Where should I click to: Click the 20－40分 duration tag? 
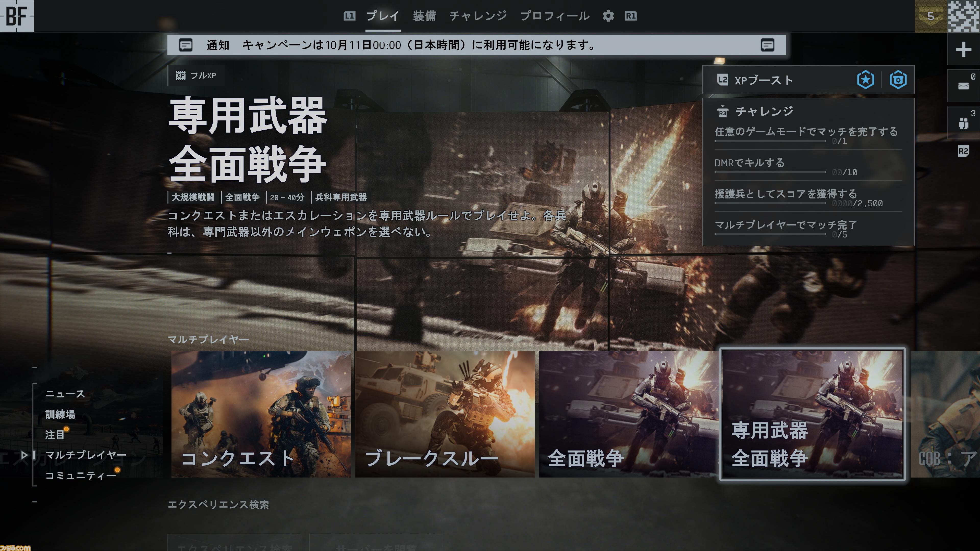[x=287, y=197]
